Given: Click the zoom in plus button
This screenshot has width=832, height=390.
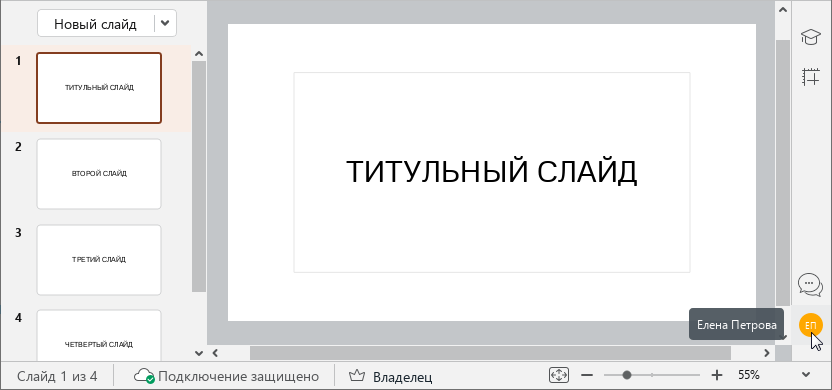Looking at the screenshot, I should tap(716, 375).
